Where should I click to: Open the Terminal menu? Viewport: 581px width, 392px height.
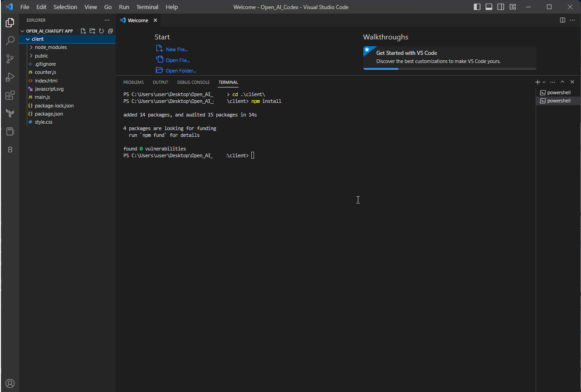147,7
